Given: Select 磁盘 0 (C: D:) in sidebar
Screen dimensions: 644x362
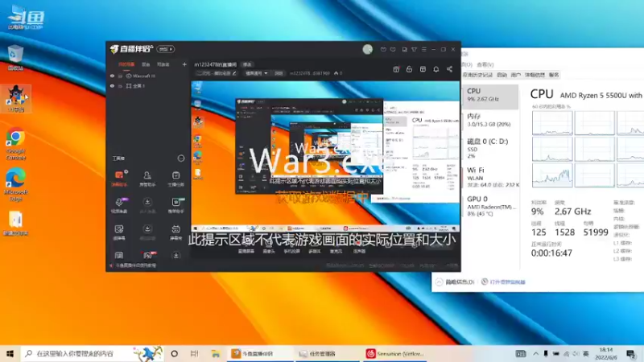Looking at the screenshot, I should pos(490,148).
